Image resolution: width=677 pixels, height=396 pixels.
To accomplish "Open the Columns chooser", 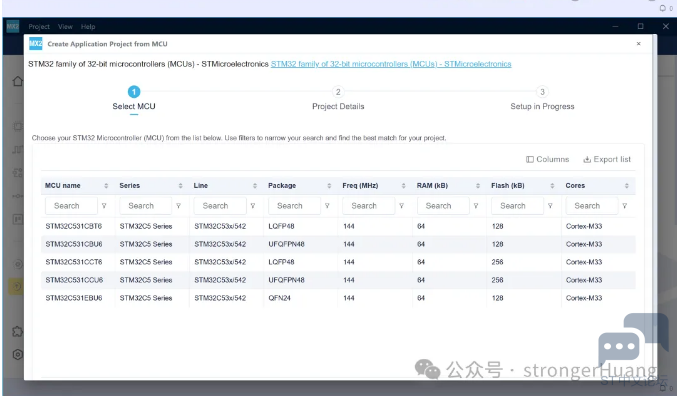I will [547, 159].
